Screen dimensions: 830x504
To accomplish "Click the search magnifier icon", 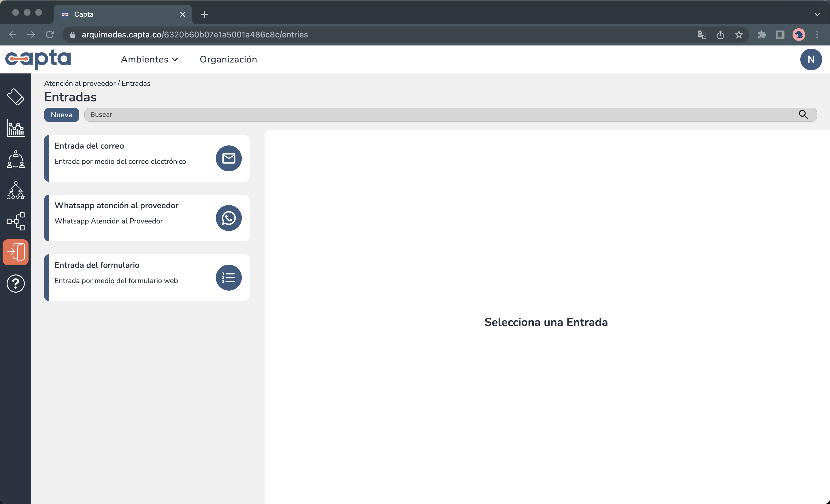I will coord(803,114).
